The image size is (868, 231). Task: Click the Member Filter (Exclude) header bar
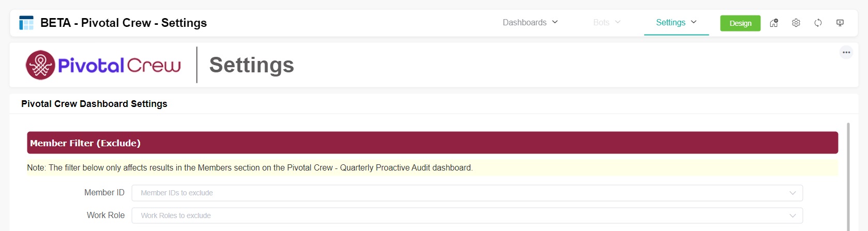(x=432, y=143)
